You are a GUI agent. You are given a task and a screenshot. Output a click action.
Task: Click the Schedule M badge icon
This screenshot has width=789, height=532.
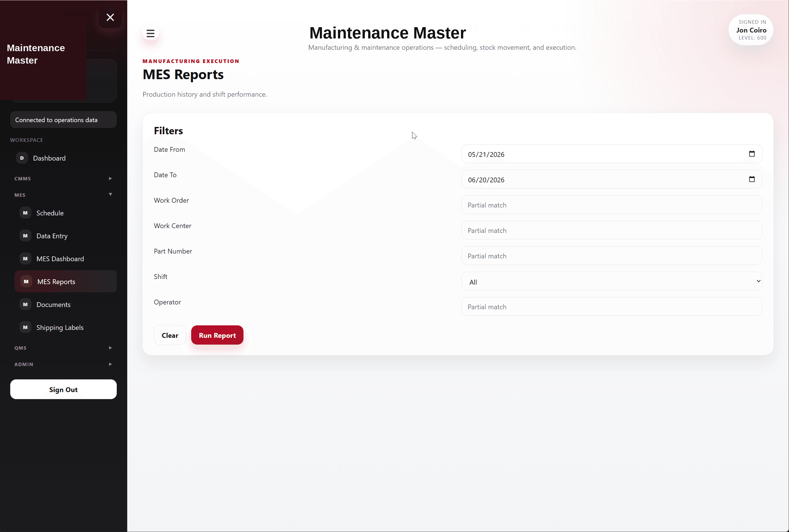(x=25, y=213)
